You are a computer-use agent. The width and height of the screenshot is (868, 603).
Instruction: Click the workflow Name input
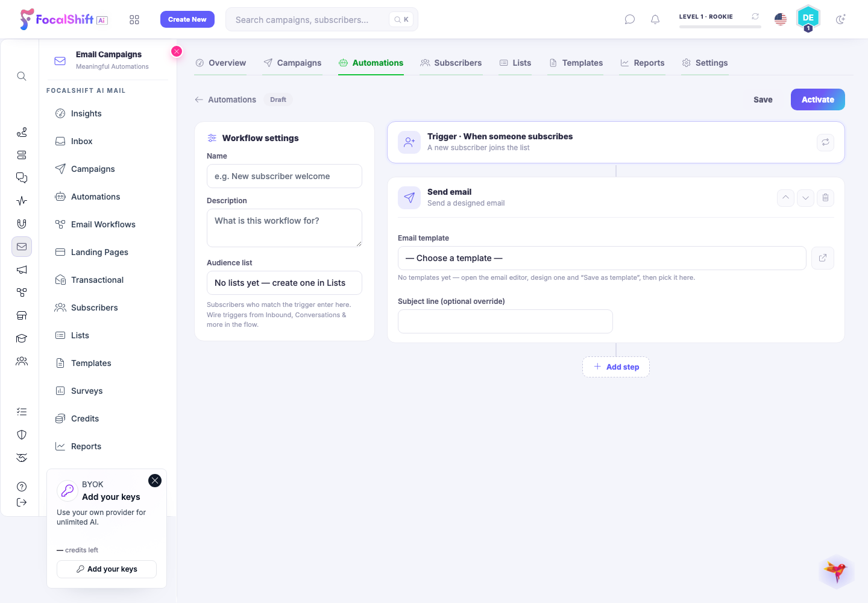(x=285, y=176)
